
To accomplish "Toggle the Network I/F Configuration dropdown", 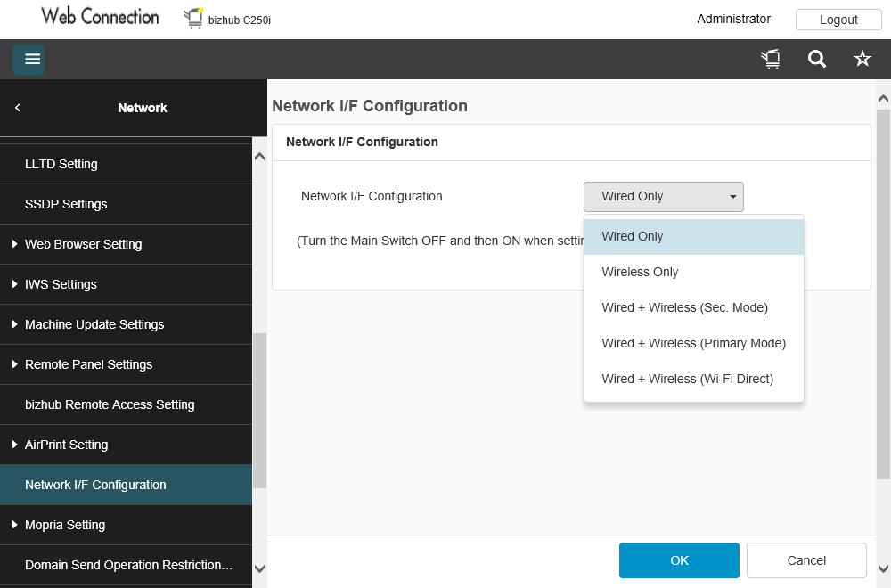I will [x=664, y=197].
